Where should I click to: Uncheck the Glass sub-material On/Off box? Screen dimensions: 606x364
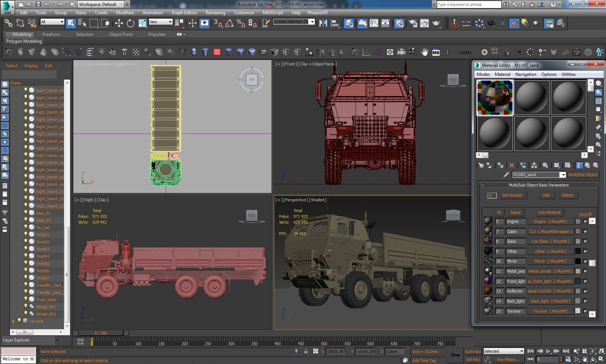[x=585, y=241]
